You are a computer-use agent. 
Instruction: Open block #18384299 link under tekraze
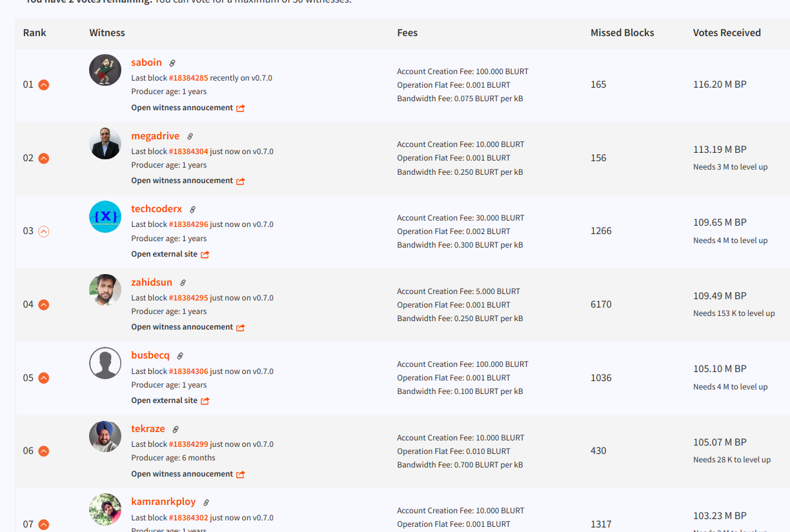pyautogui.click(x=188, y=444)
